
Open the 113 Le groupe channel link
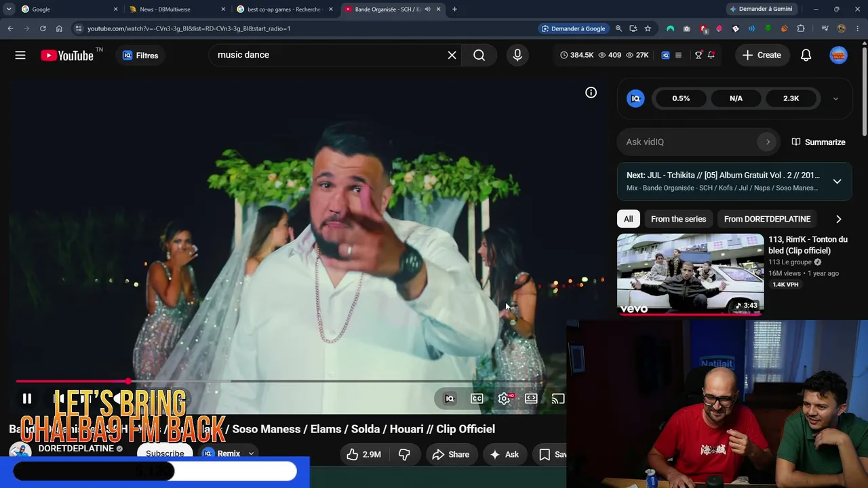(x=790, y=262)
